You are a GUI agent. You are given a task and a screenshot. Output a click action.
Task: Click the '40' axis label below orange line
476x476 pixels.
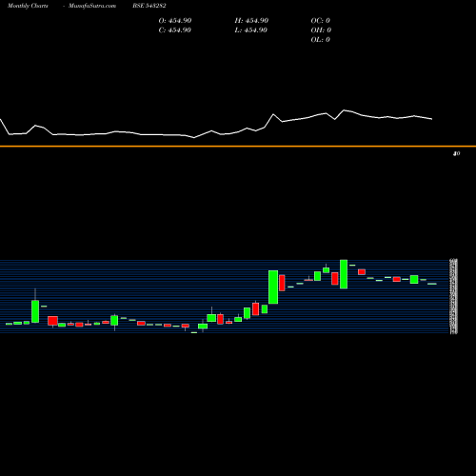point(456,153)
